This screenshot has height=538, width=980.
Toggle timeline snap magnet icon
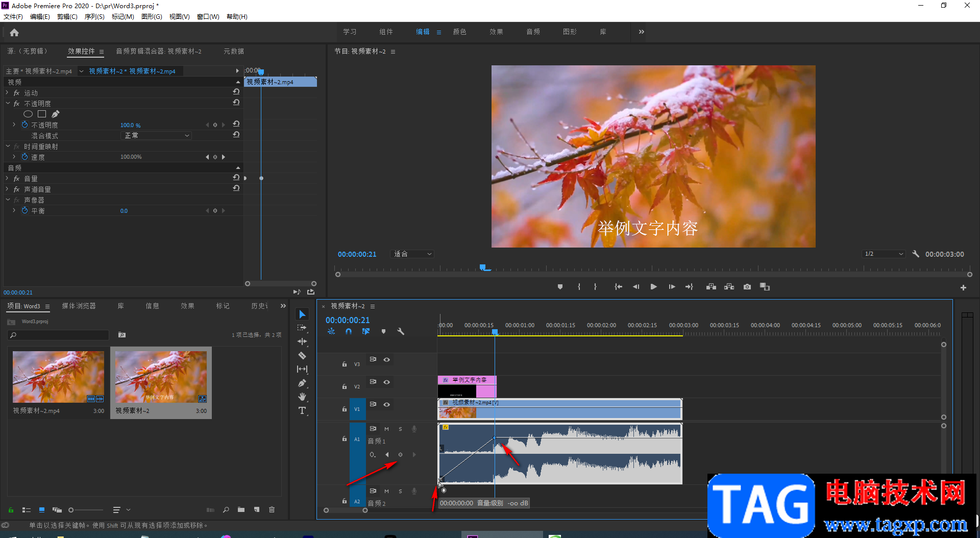click(349, 331)
